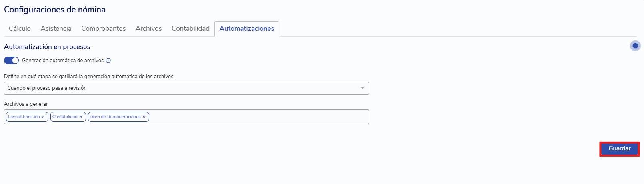Click the Layout bancario tag label
Viewport: 644px width, 184px height.
pos(24,117)
